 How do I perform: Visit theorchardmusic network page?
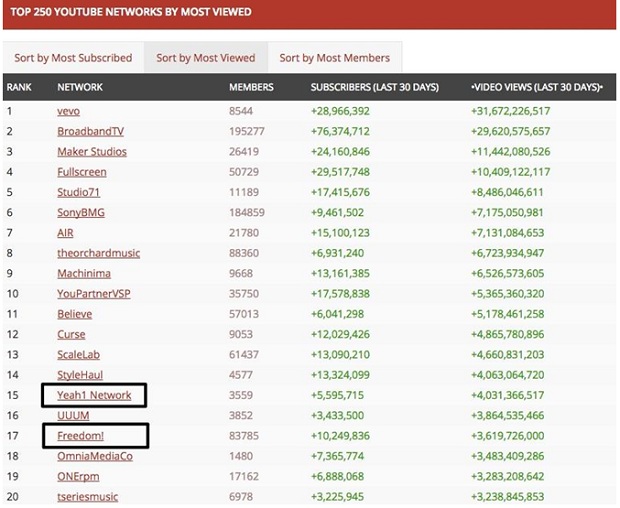(x=98, y=253)
